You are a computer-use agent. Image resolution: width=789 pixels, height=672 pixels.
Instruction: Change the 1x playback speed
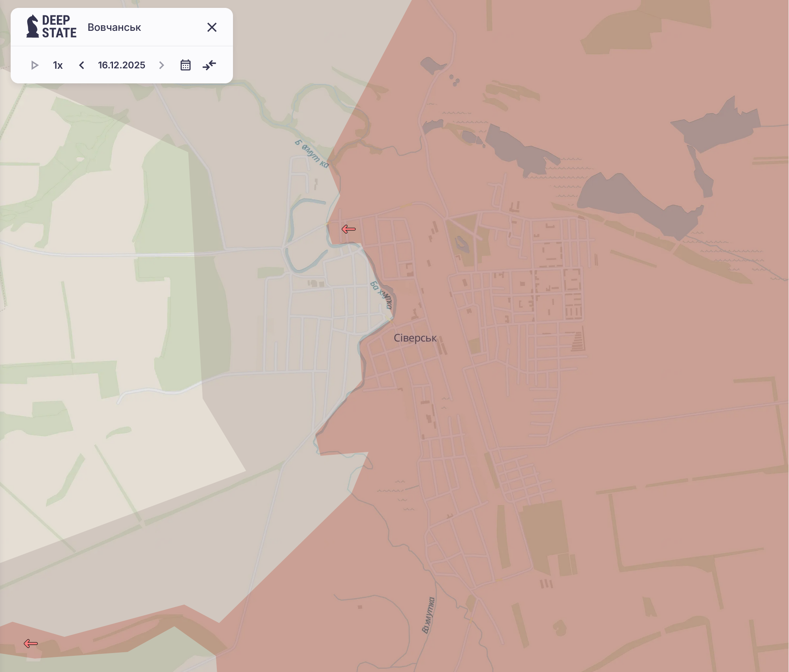coord(58,65)
